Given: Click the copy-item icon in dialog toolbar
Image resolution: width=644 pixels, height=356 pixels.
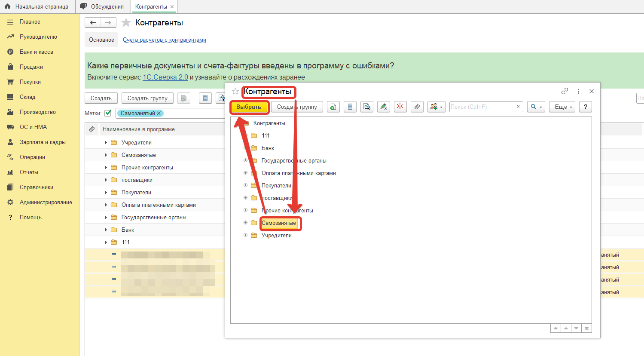Looking at the screenshot, I should (333, 107).
